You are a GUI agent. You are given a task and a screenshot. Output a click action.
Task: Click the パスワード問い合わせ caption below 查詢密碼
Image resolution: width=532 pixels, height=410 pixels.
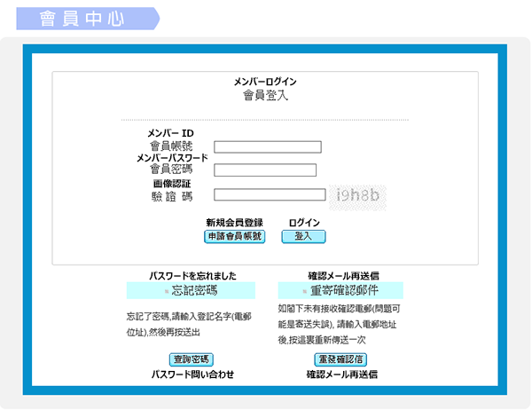tap(192, 375)
